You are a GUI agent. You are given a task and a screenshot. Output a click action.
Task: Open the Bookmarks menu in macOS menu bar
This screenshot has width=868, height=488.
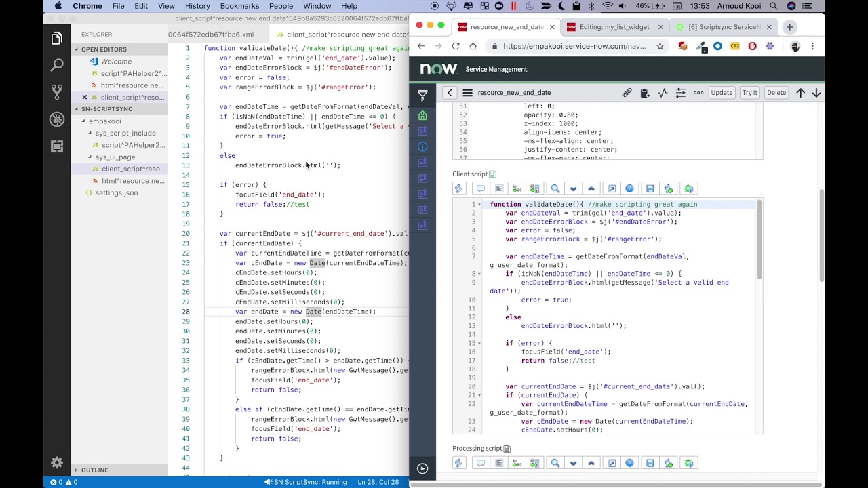(x=239, y=6)
